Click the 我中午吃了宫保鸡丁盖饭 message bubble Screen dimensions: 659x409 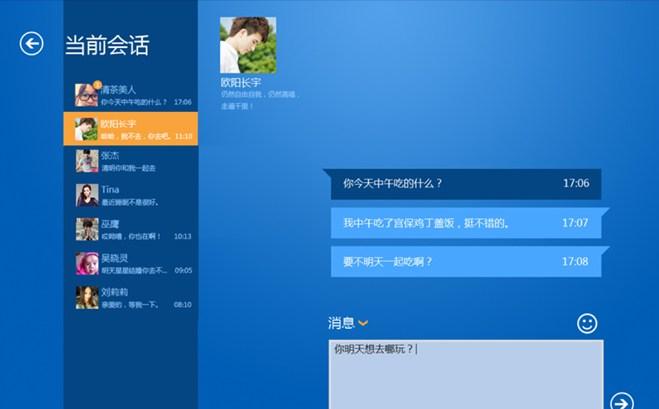[x=464, y=223]
